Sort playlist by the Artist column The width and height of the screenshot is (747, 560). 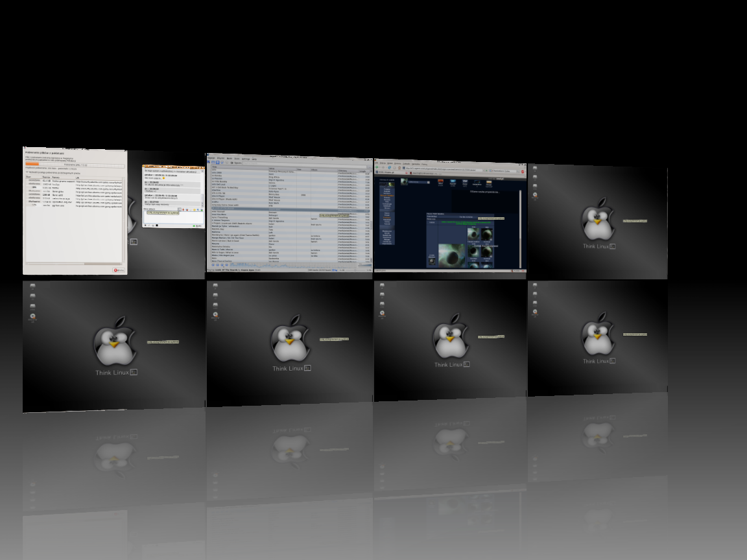point(283,168)
